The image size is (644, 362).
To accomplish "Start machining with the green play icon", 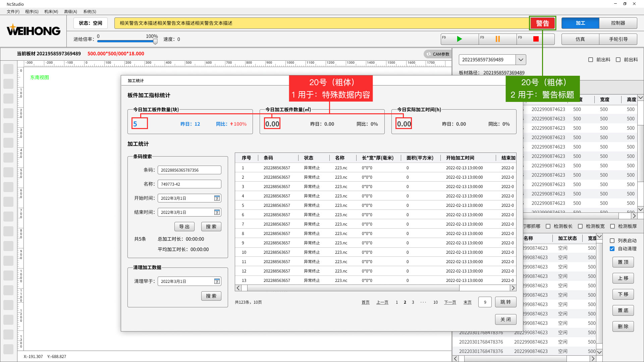I will click(x=459, y=39).
